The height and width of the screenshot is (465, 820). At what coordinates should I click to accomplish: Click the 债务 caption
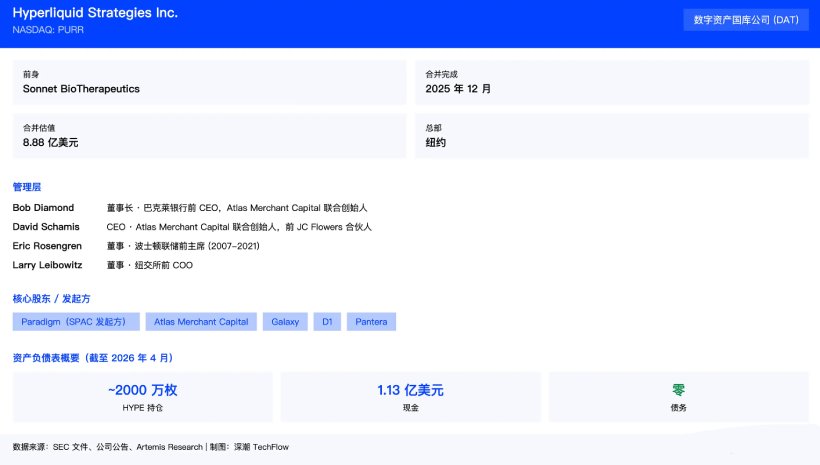(678, 407)
